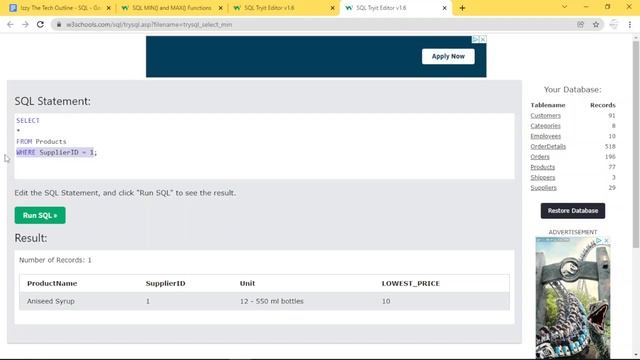Switch to the third tab, SQL Tryit Editor

coord(284,8)
